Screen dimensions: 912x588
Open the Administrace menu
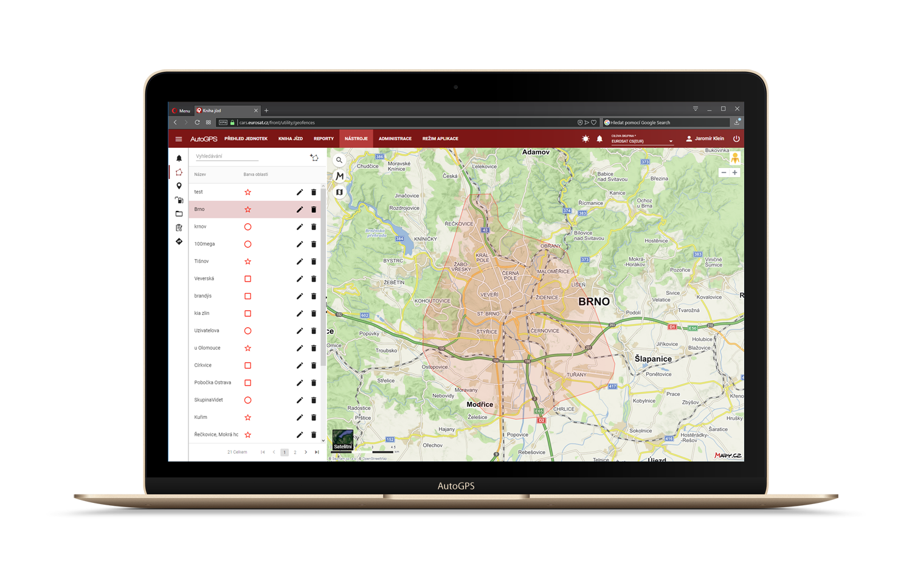(395, 139)
